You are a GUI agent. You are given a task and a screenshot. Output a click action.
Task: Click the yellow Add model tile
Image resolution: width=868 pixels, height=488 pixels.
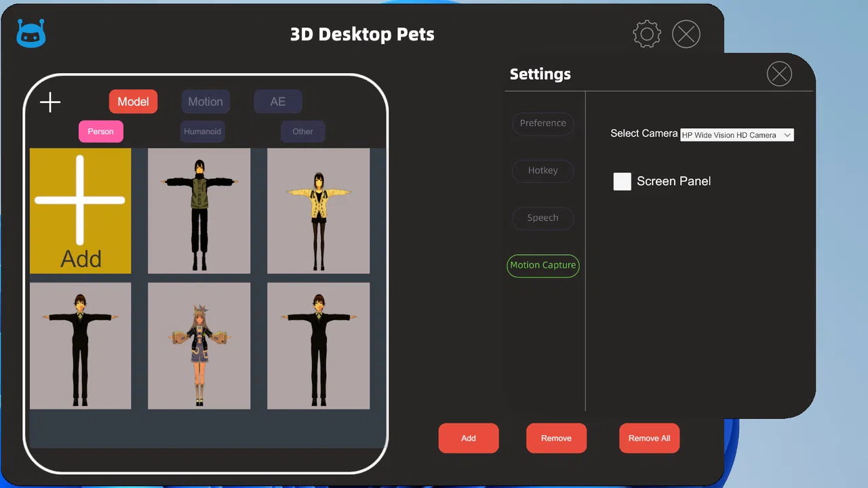80,211
